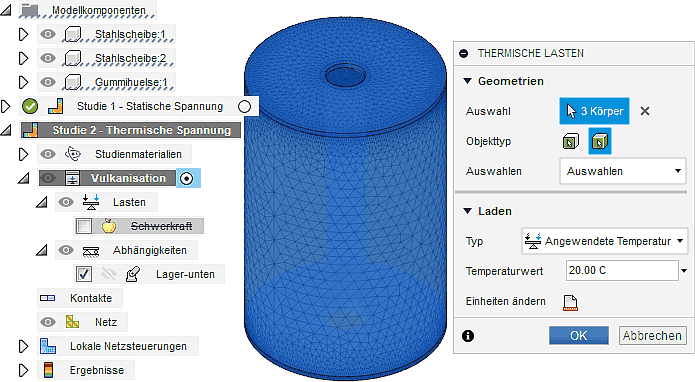Click the active Vulkanisation radio button
Viewport: 695px width, 382px height.
(187, 179)
